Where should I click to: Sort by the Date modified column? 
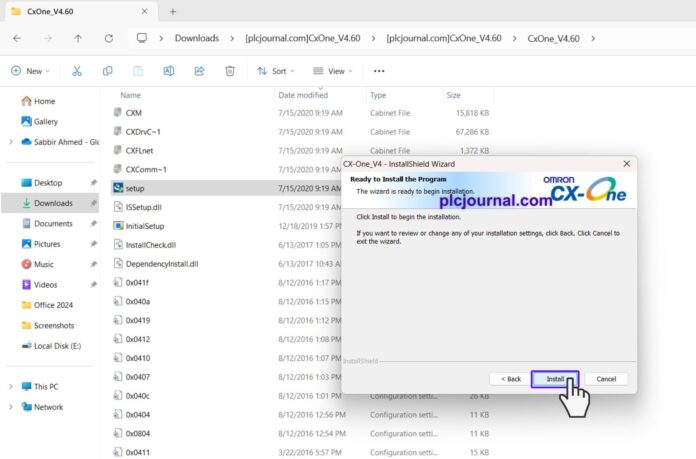[x=303, y=95]
